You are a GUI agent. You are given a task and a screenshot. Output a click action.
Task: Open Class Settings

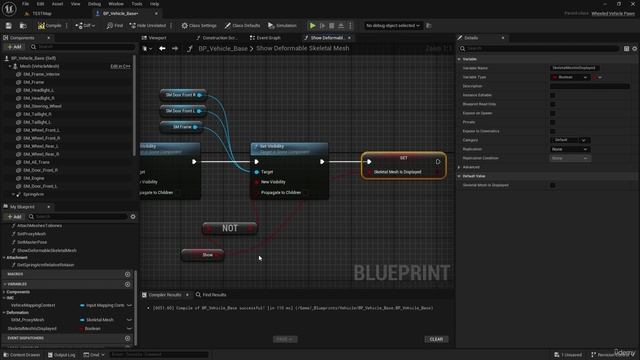(x=199, y=26)
